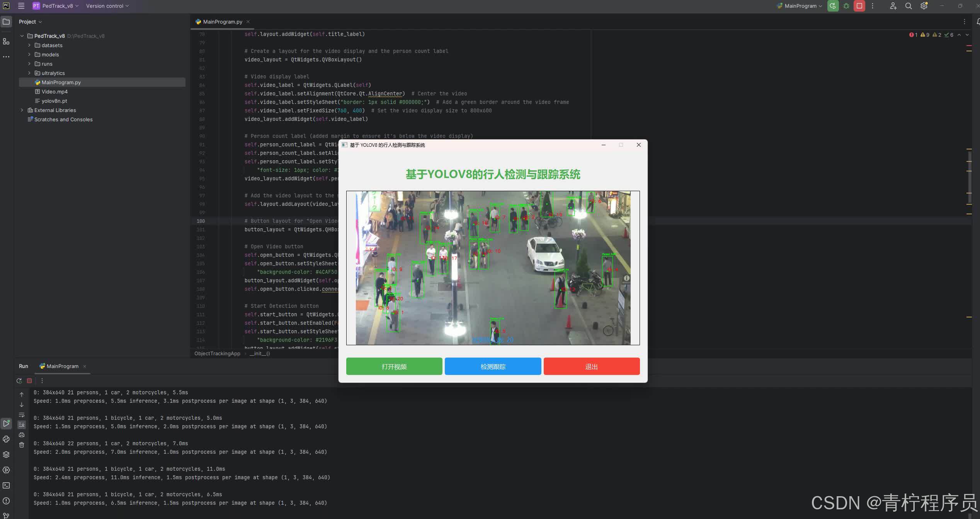
Task: Open editor tab options menu
Action: tap(964, 22)
